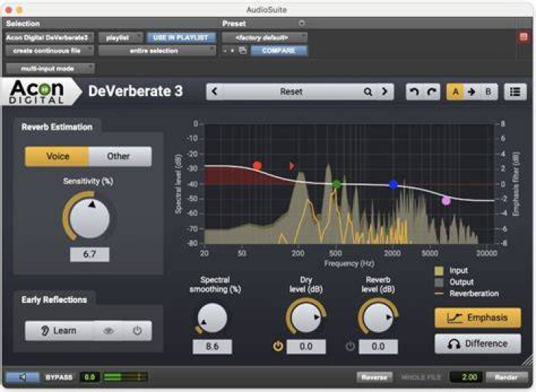Viewport: 536px width, 392px height.
Task: Click the Render button
Action: pyautogui.click(x=506, y=377)
